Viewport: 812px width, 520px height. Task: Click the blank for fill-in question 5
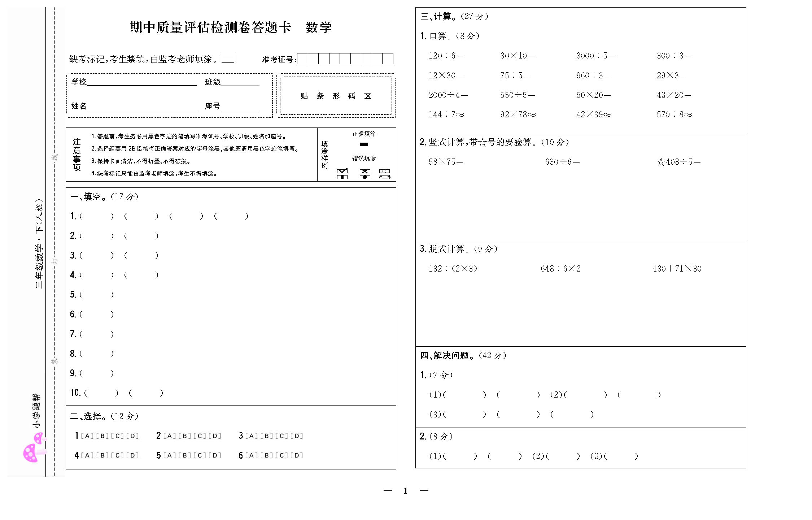click(96, 295)
